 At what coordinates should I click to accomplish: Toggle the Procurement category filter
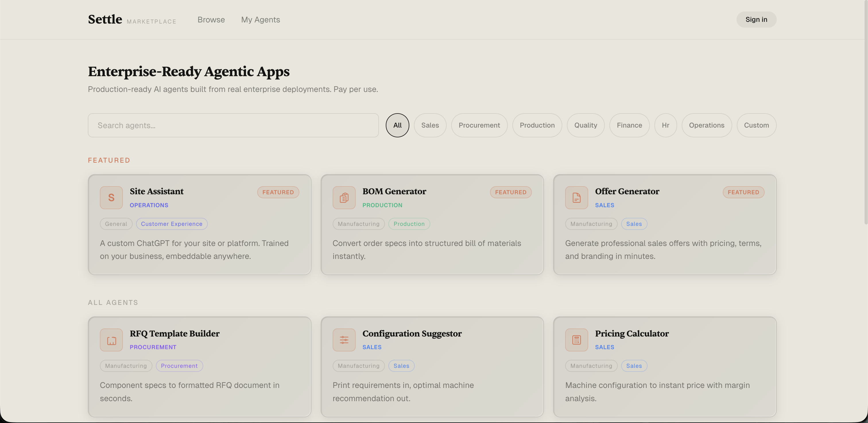479,125
